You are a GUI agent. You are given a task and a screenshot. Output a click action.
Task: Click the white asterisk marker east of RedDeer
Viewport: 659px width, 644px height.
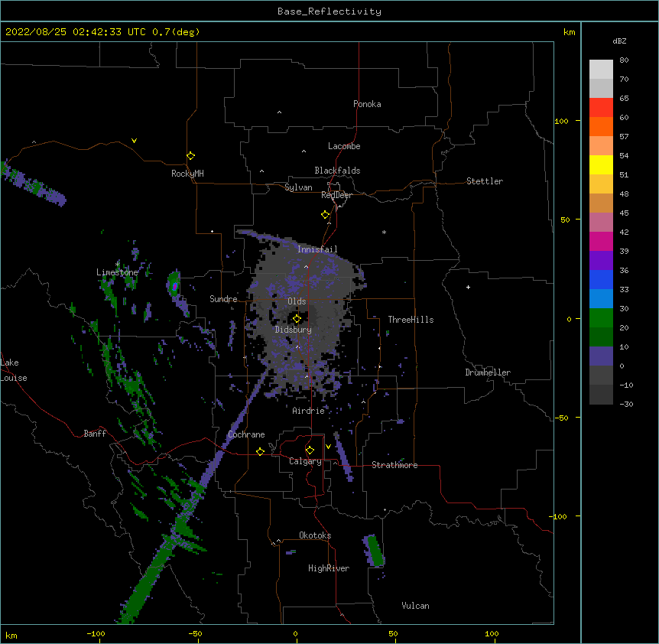pyautogui.click(x=384, y=232)
